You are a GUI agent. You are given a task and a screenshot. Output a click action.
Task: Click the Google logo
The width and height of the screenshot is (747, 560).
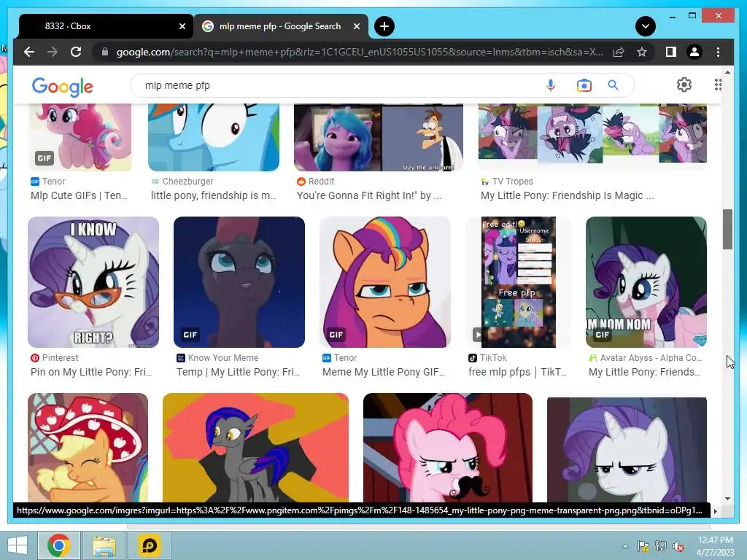63,87
